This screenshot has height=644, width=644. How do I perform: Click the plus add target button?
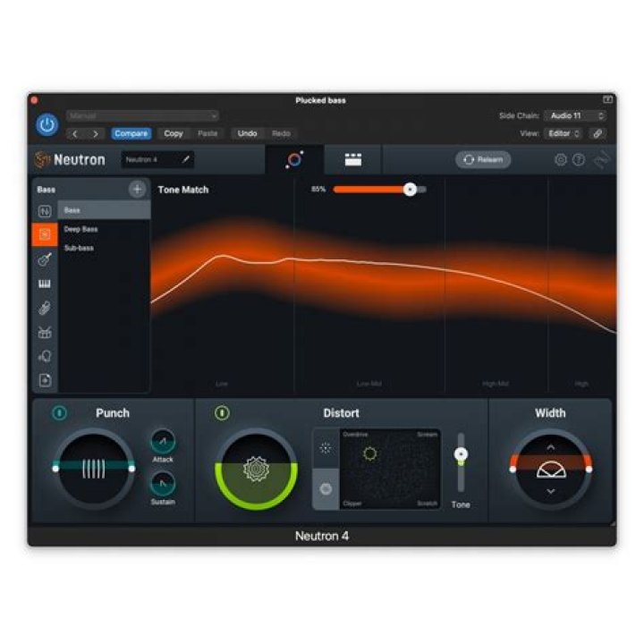(x=137, y=190)
